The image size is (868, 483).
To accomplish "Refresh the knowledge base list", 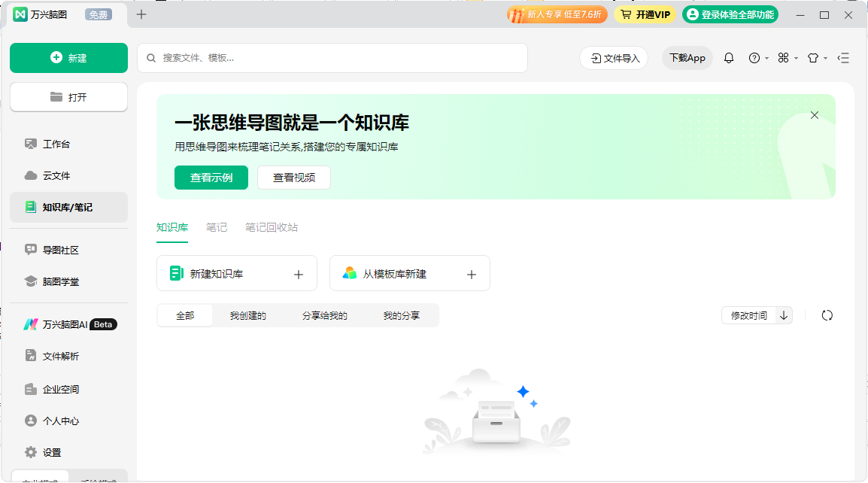I will tap(827, 315).
